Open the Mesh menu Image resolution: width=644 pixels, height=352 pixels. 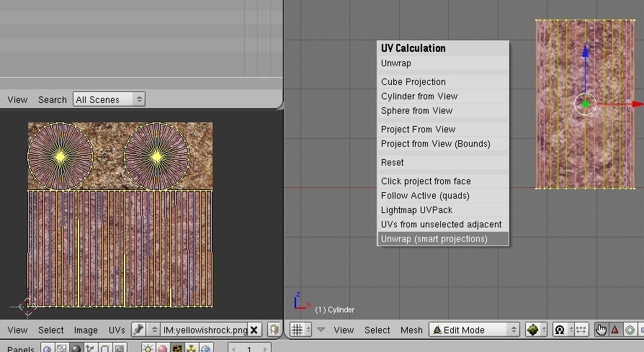411,330
